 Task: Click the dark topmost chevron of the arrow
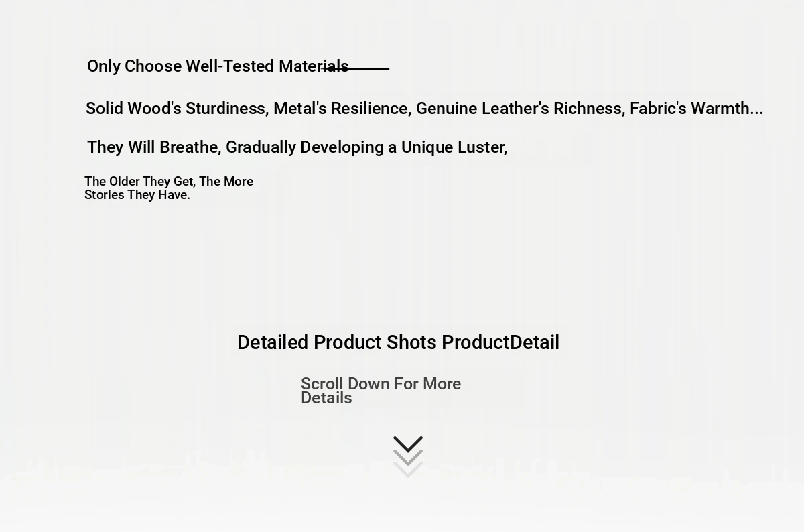pos(407,444)
